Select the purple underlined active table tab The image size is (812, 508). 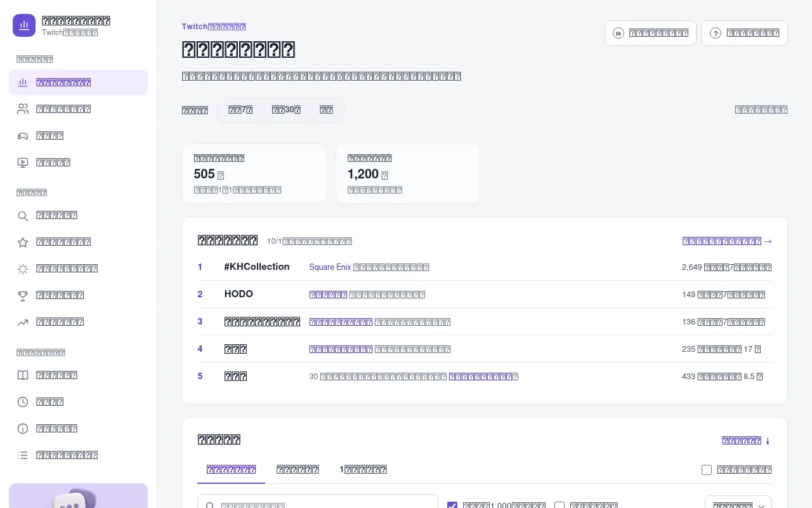coord(231,470)
